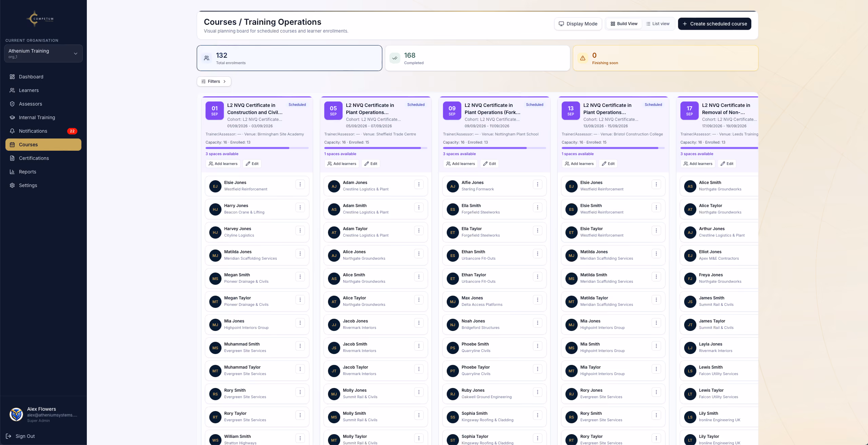Click the capacity progress bar on 01 SEP course

[257, 148]
